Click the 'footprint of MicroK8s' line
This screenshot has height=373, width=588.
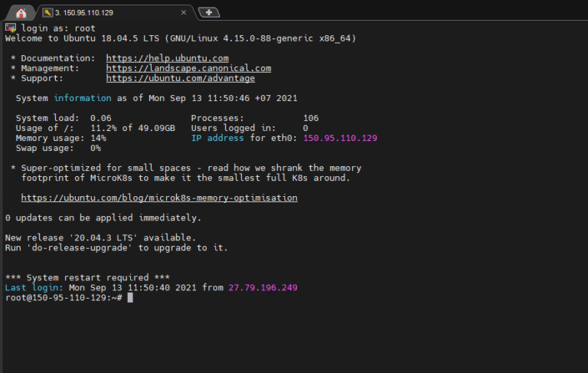[x=185, y=178]
